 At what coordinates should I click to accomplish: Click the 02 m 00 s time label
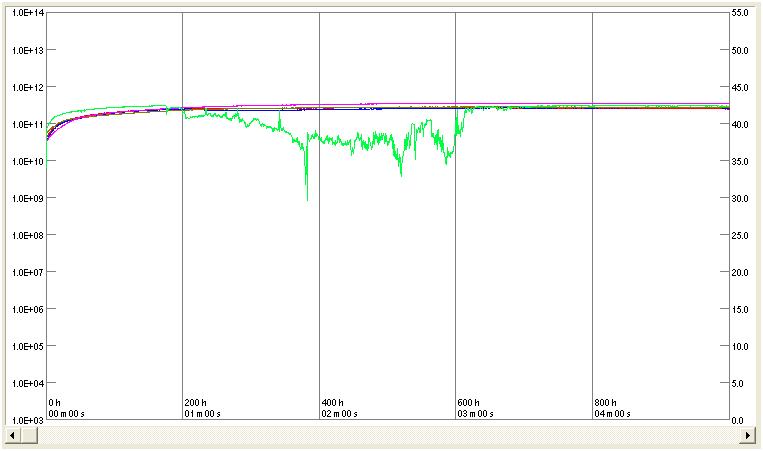[339, 414]
